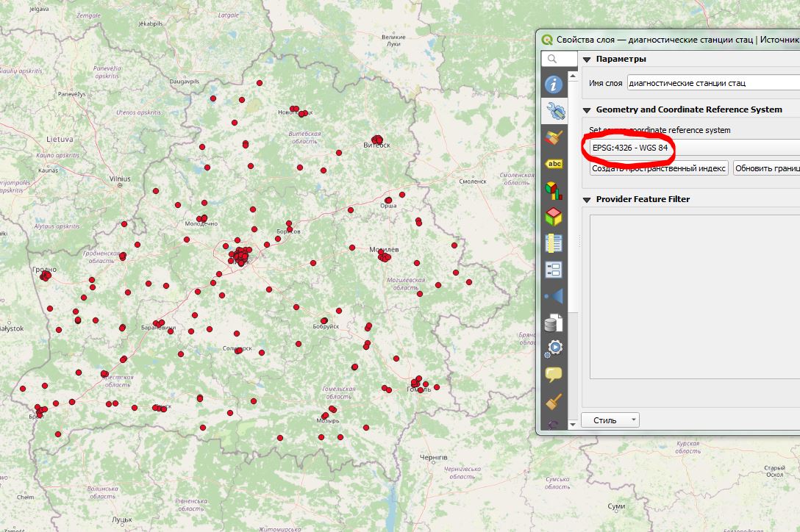
Task: Click Создать пространственный индекс button
Action: pos(659,168)
